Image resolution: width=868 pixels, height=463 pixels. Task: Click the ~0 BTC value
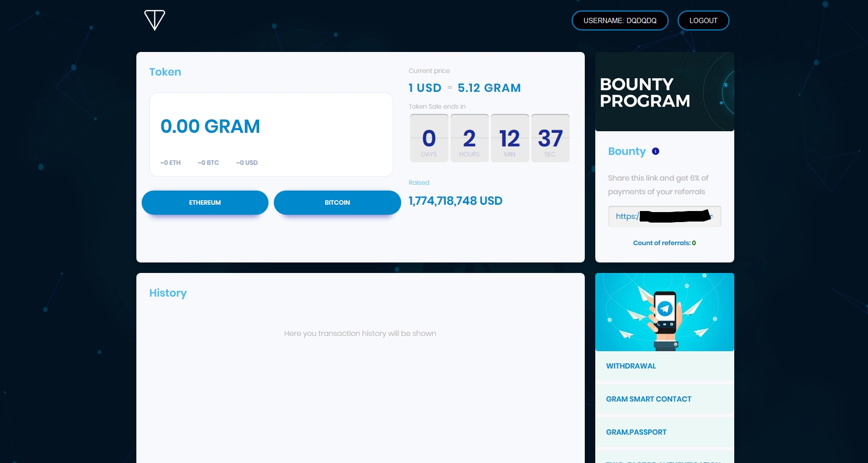click(x=208, y=163)
